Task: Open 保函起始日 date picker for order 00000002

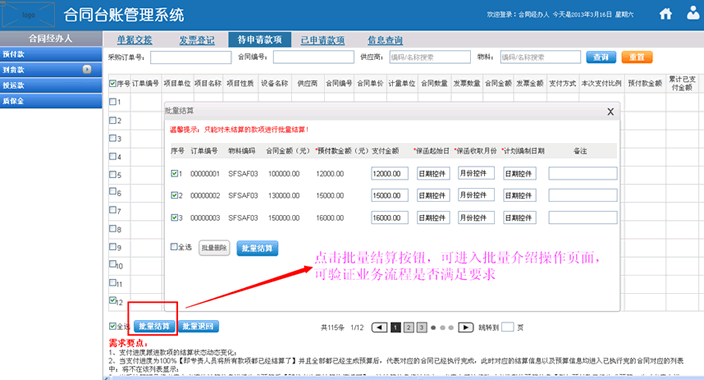Action: click(433, 195)
